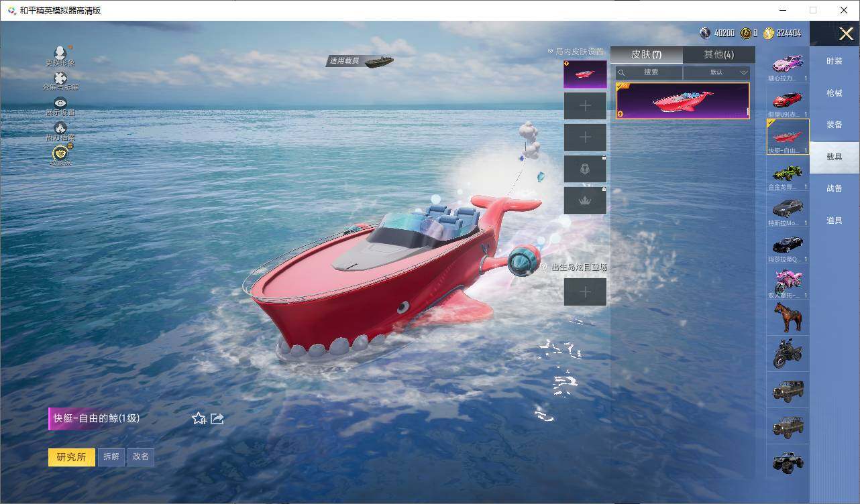Select the grey 特斯拉 SUV
The height and width of the screenshot is (504, 860).
[788, 210]
